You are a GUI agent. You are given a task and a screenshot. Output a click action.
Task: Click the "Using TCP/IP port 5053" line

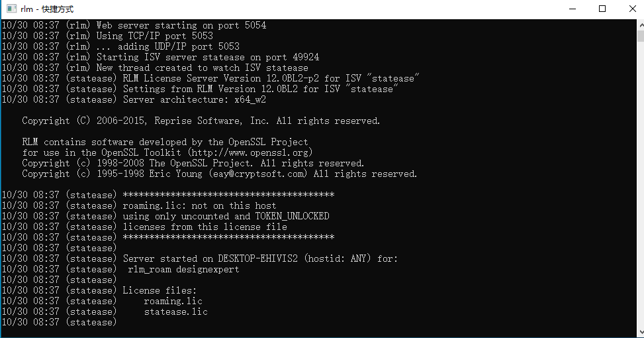(x=155, y=36)
